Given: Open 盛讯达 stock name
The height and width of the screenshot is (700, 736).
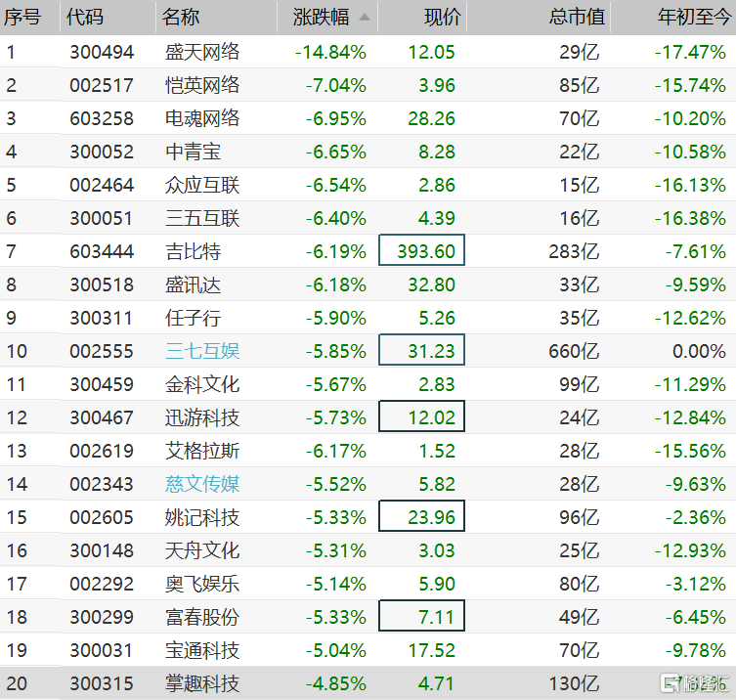Looking at the screenshot, I should pos(193,284).
